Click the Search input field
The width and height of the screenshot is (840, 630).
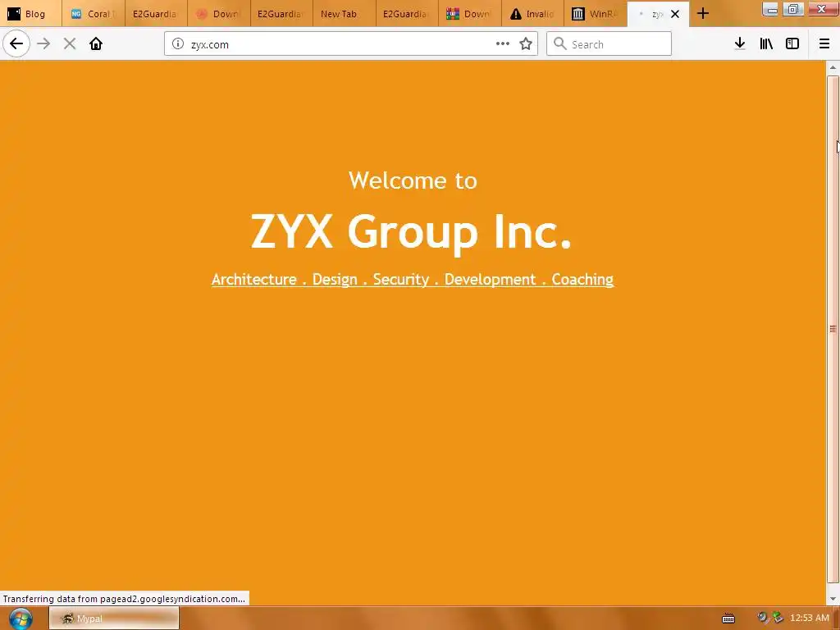click(609, 44)
